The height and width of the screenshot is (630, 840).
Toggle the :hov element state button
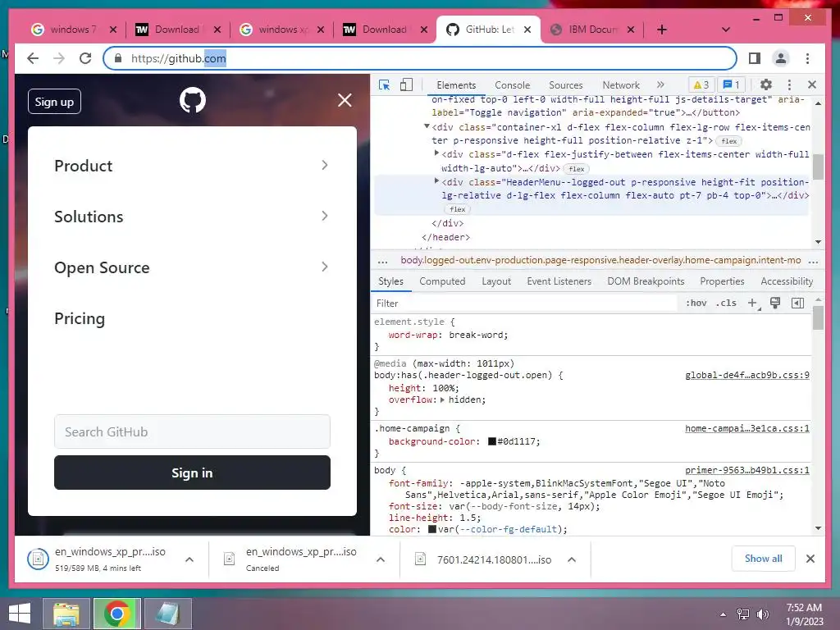[x=696, y=304]
